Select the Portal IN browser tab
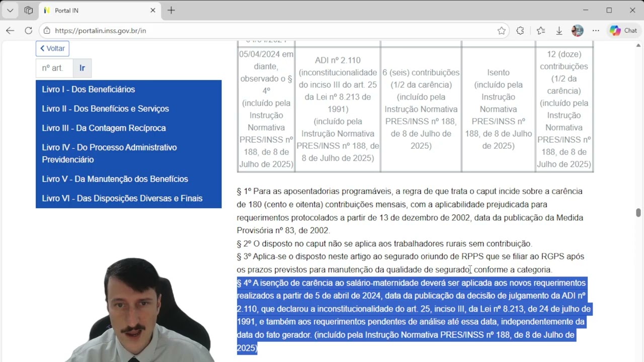Screen dimensions: 644x362 point(100,10)
